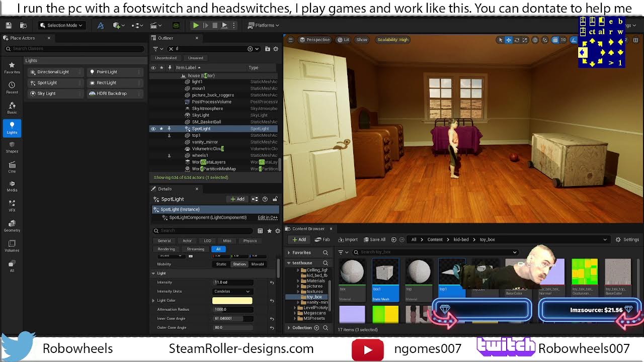Screen dimensions: 644x362
Task: Click the Save current level icon
Action: click(9, 25)
